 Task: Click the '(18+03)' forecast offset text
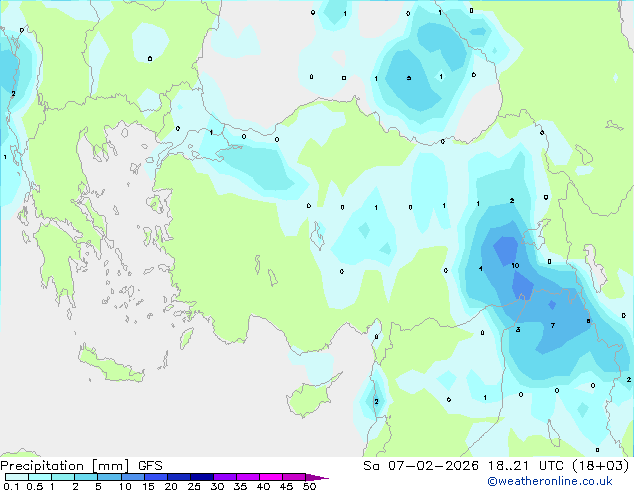pos(601,466)
